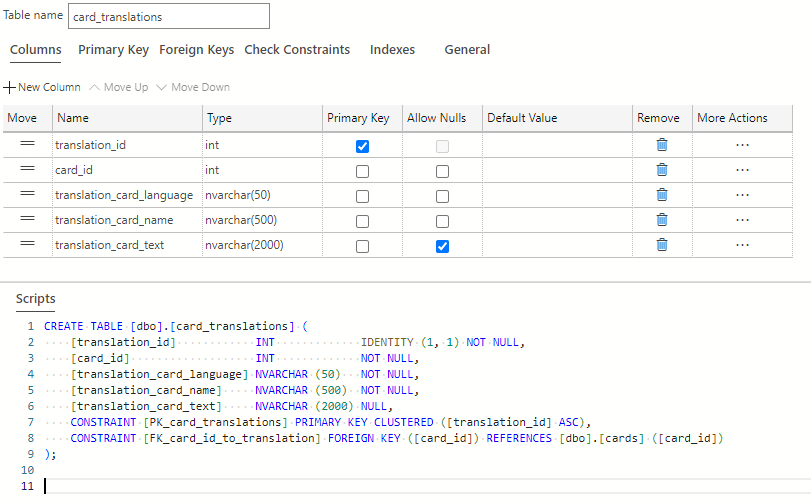Image resolution: width=811 pixels, height=504 pixels.
Task: Select the Columns tab
Action: (36, 50)
